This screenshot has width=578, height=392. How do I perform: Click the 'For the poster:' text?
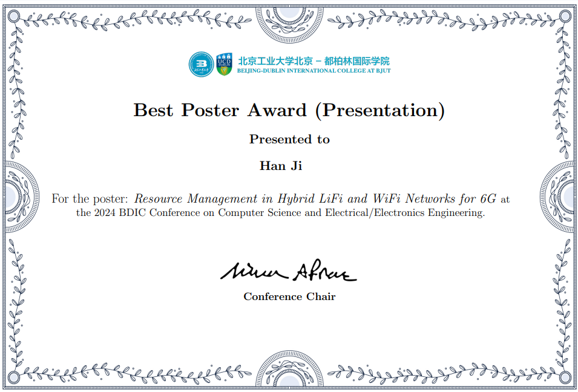click(90, 198)
